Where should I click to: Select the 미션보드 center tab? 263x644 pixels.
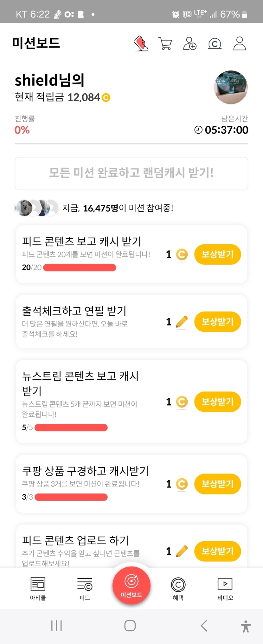click(131, 586)
